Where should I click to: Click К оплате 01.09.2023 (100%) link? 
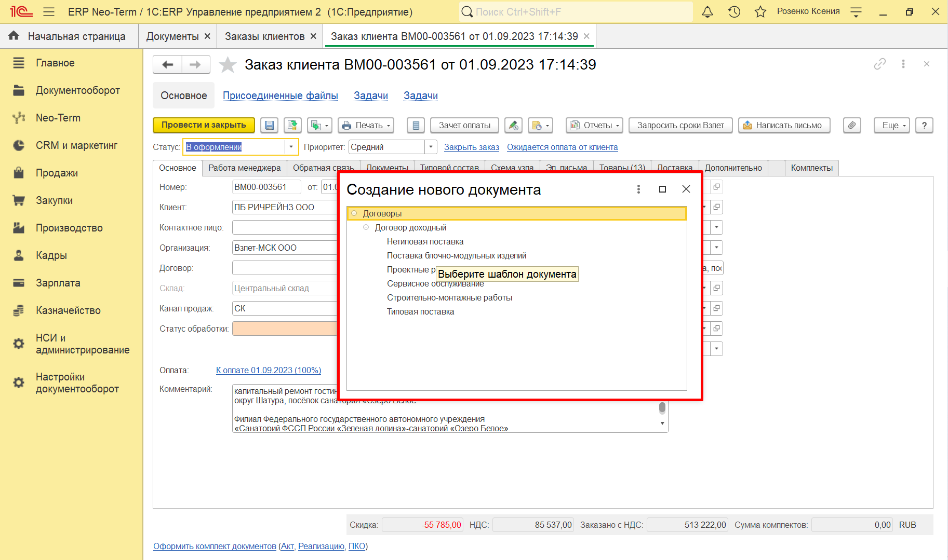(x=269, y=370)
